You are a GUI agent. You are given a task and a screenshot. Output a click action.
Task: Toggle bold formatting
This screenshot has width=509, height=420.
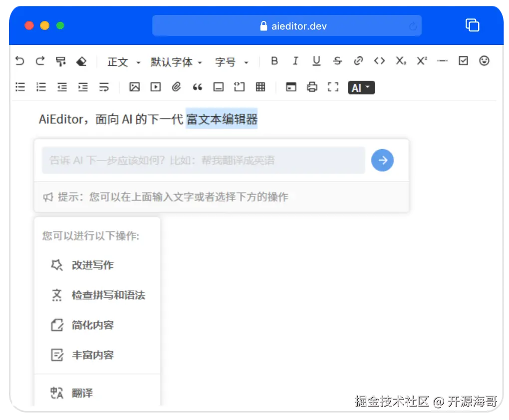click(274, 61)
